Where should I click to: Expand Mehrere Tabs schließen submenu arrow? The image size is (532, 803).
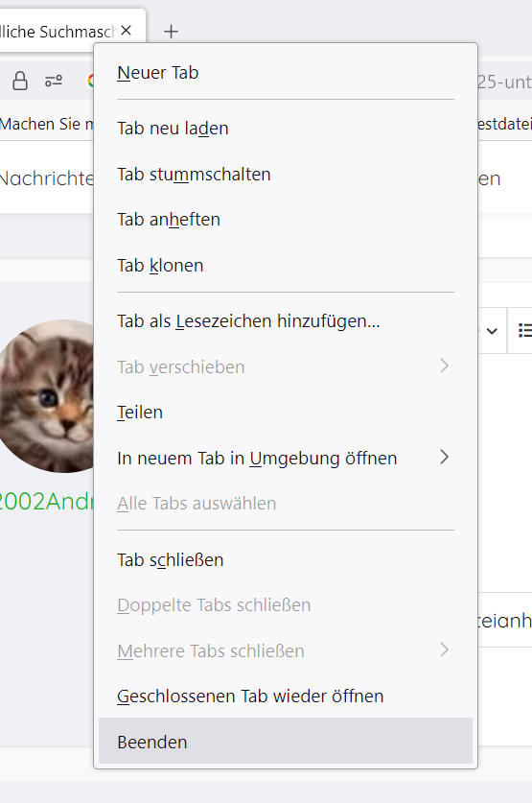(x=444, y=650)
